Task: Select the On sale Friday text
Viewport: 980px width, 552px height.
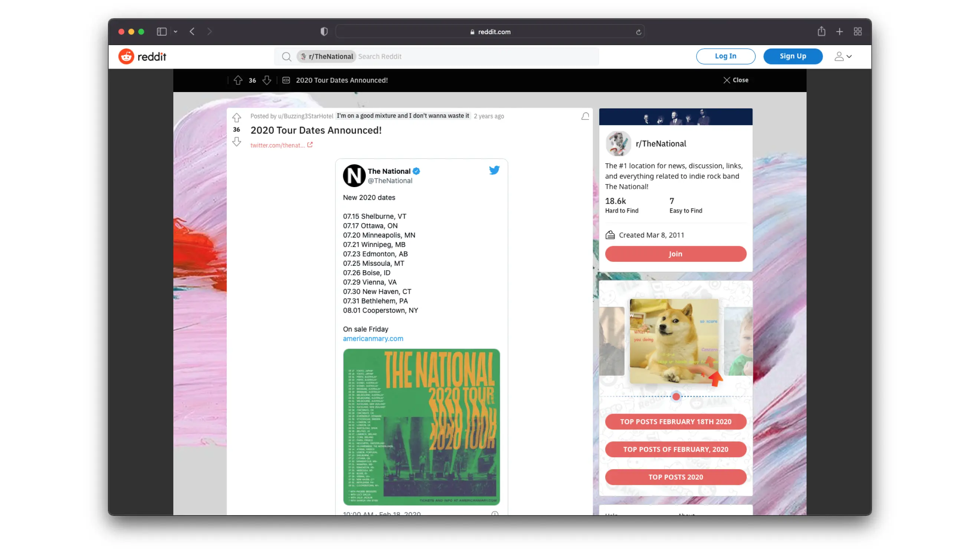Action: [365, 329]
